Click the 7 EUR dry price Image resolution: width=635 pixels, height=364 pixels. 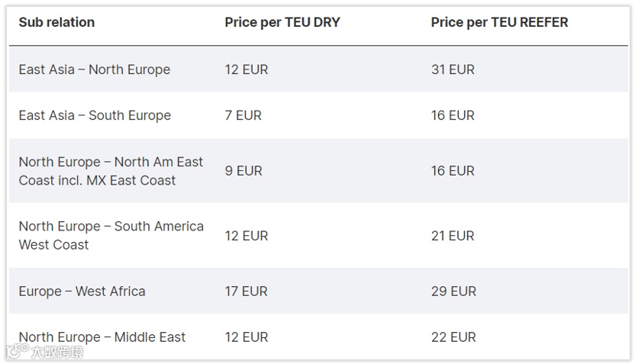click(x=243, y=115)
